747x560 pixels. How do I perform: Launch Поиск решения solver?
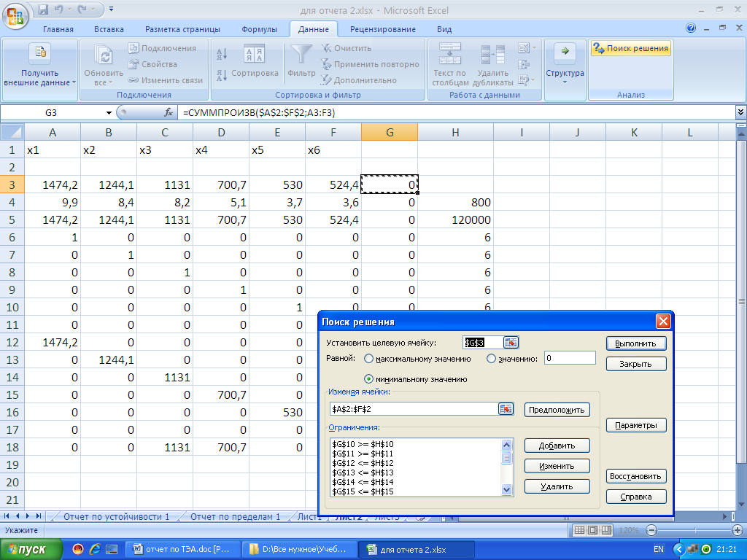(631, 48)
